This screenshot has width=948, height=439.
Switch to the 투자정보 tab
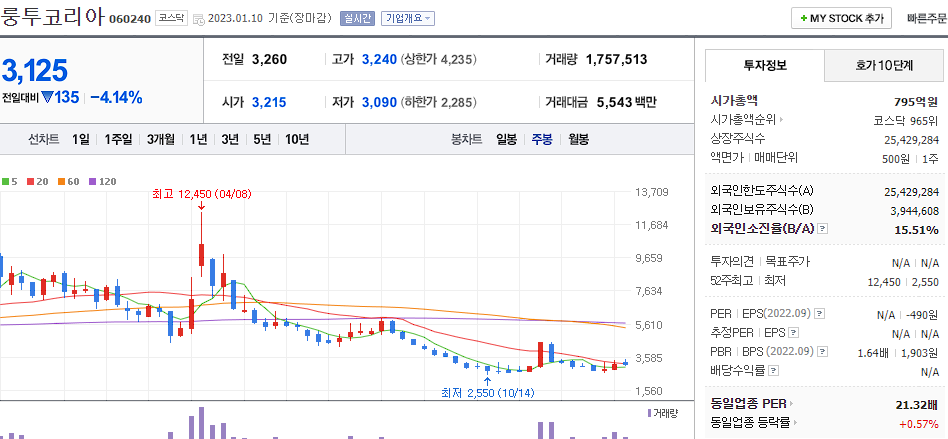(765, 65)
